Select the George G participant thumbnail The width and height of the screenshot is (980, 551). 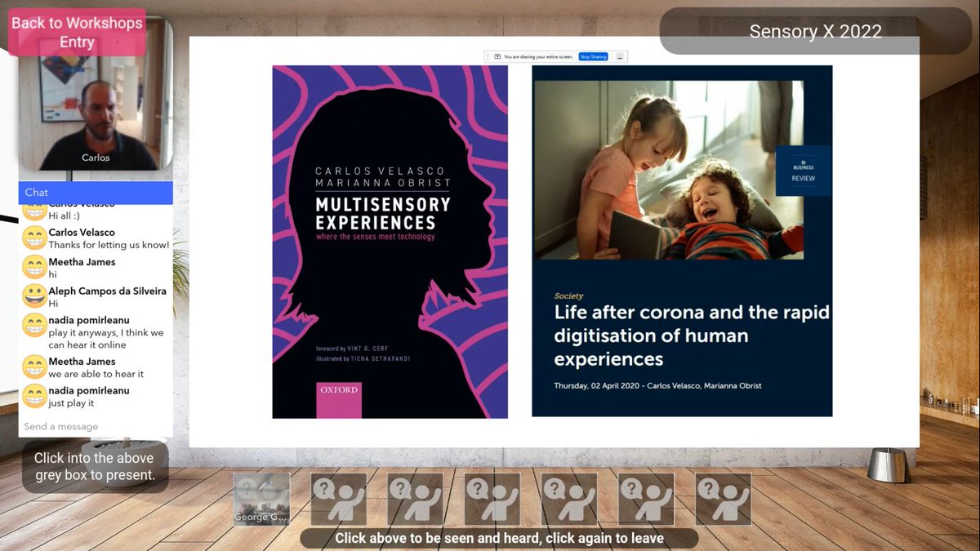pyautogui.click(x=261, y=499)
